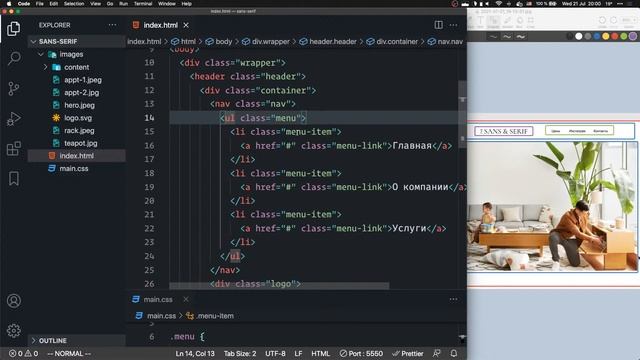Open the index.html editor more actions menu
Image resolution: width=640 pixels, height=360 pixels.
click(x=453, y=25)
